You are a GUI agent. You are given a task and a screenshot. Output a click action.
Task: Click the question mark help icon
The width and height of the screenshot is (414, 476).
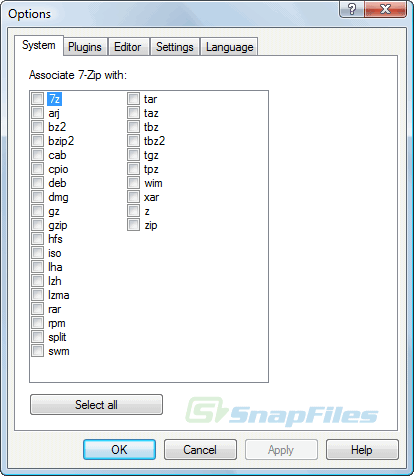coord(352,9)
